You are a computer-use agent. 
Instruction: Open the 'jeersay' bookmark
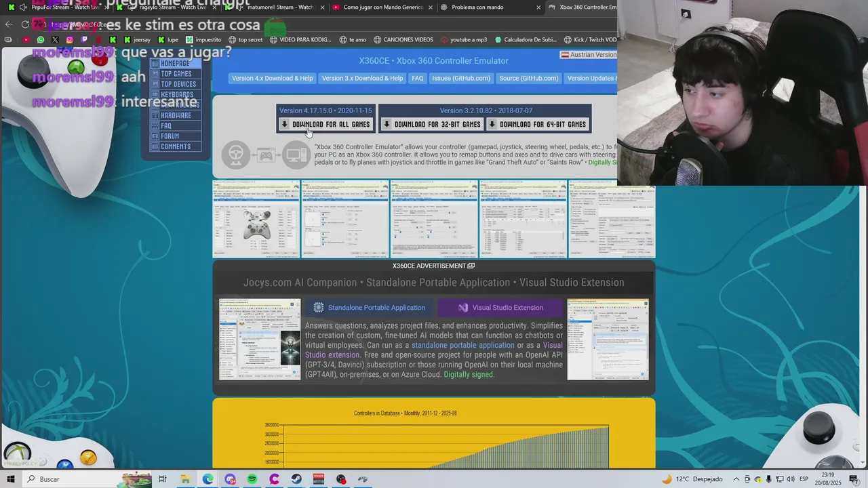(x=137, y=39)
